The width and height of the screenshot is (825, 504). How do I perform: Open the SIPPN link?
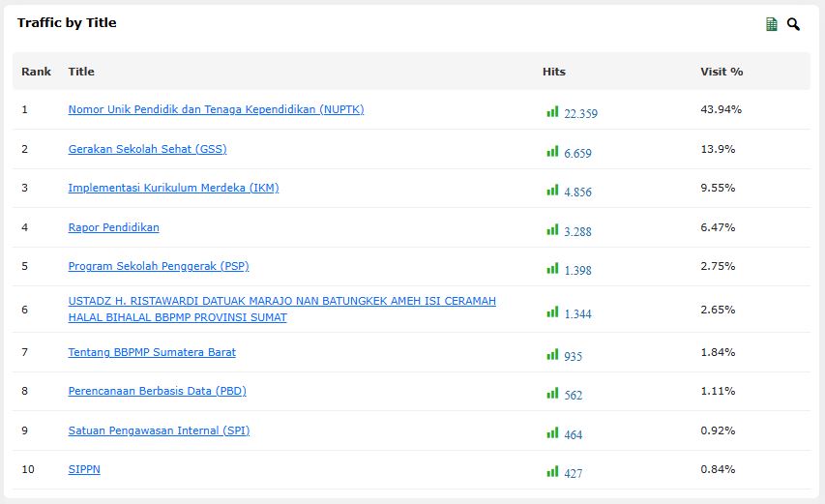click(x=84, y=469)
